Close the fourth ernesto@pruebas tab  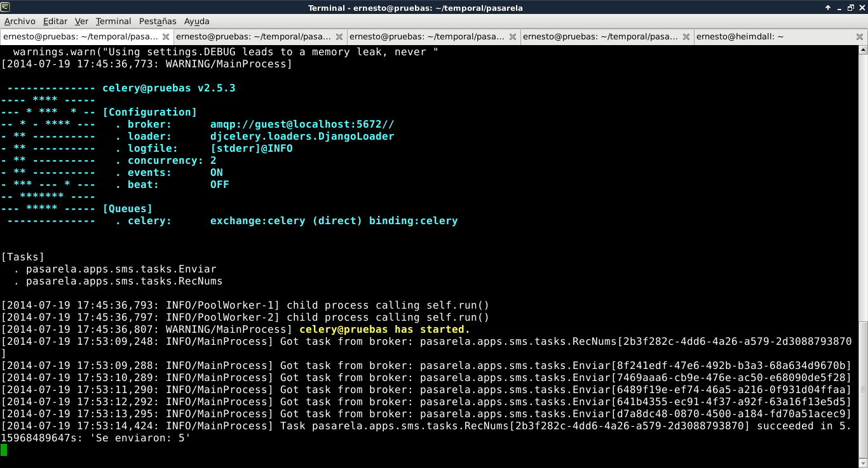[x=686, y=37]
